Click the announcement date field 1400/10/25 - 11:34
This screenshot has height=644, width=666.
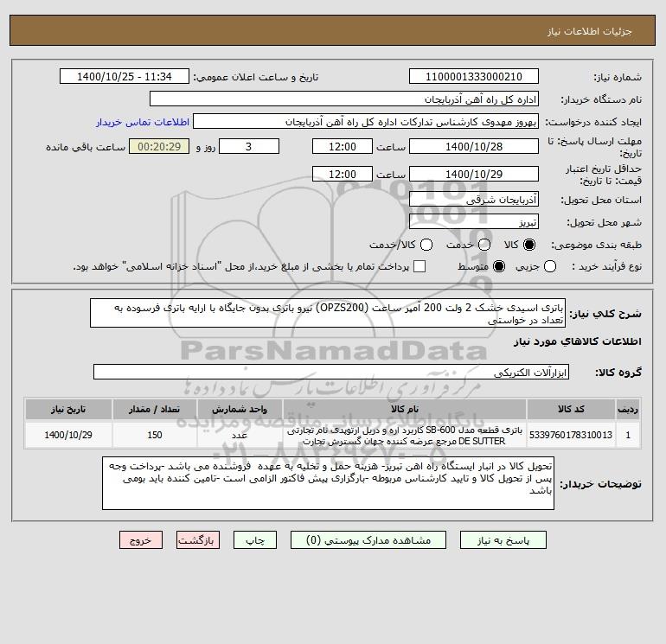click(x=125, y=76)
